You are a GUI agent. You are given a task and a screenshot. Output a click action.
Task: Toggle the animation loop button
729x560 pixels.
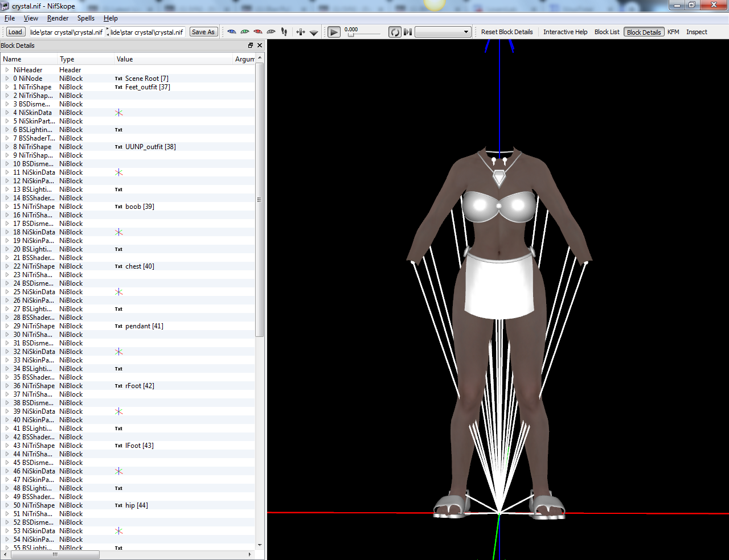point(395,32)
